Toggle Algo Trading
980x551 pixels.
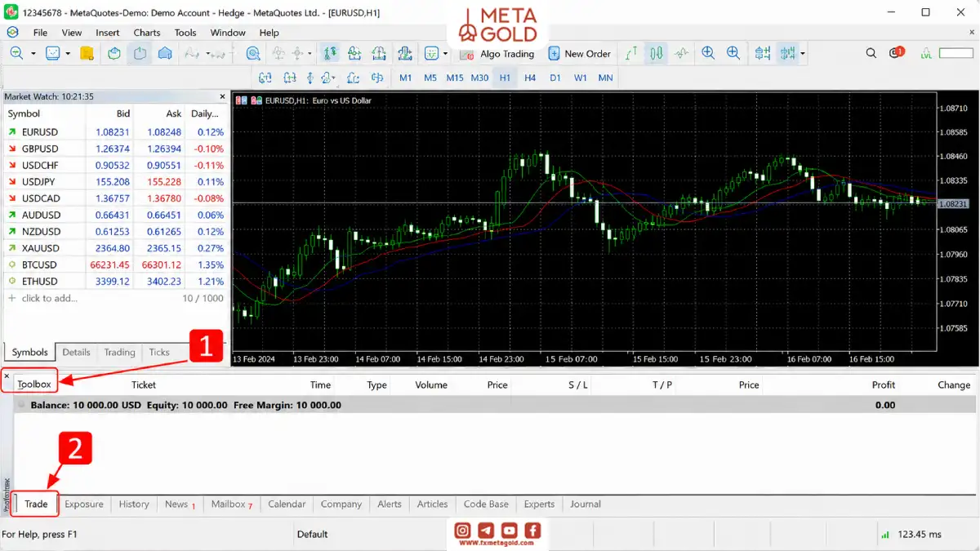pos(497,54)
